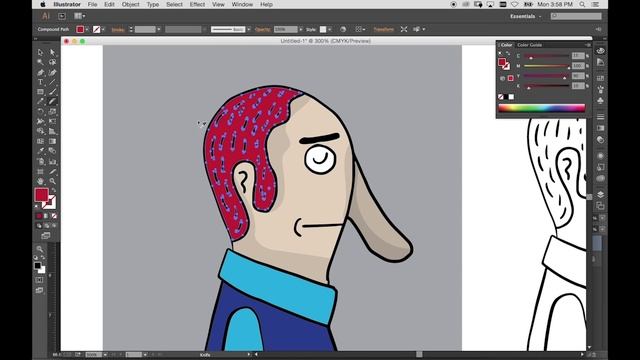Pick a color from the spectrum bar
Viewport: 640px width, 360px height.
tap(542, 108)
